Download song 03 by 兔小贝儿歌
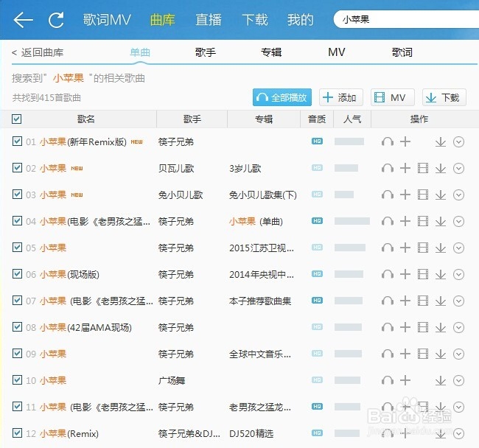 coord(441,195)
